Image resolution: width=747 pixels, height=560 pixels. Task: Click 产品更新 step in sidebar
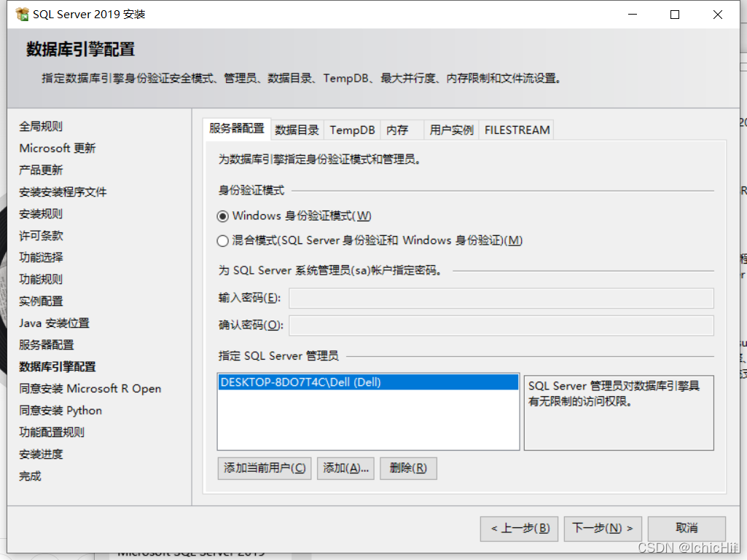pos(41,170)
